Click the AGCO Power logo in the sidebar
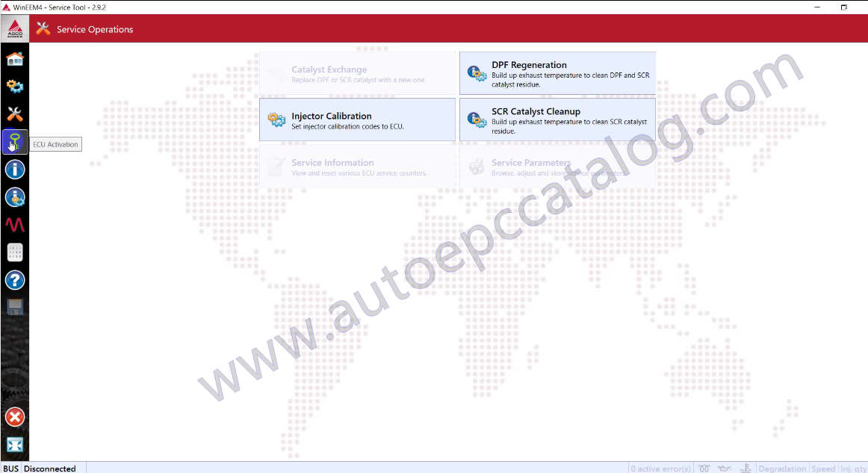 [x=15, y=29]
